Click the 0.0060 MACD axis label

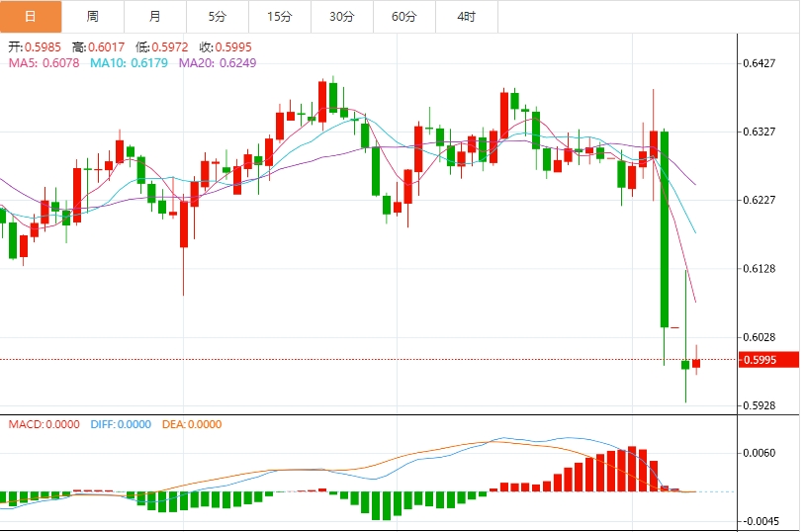pos(760,453)
